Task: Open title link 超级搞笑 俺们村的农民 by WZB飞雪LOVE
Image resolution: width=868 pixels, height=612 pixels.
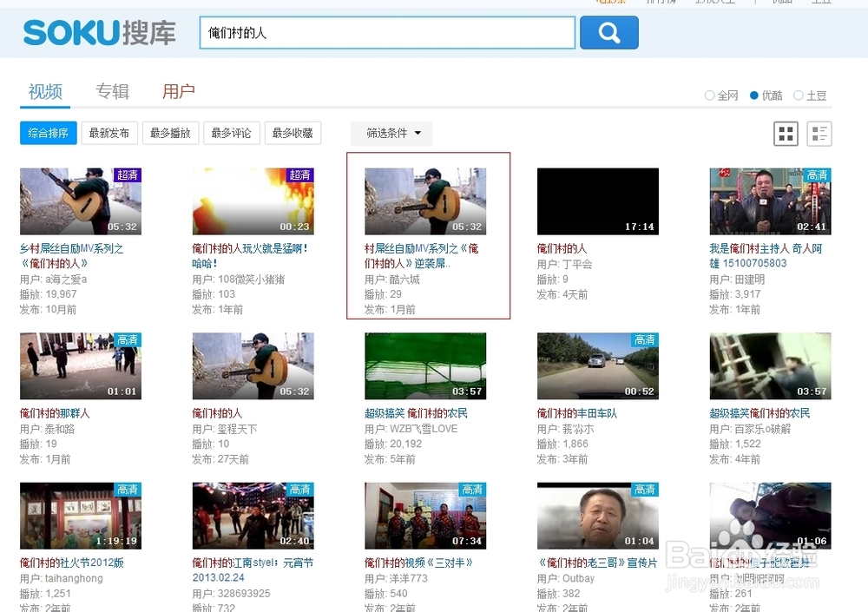Action: 417,413
